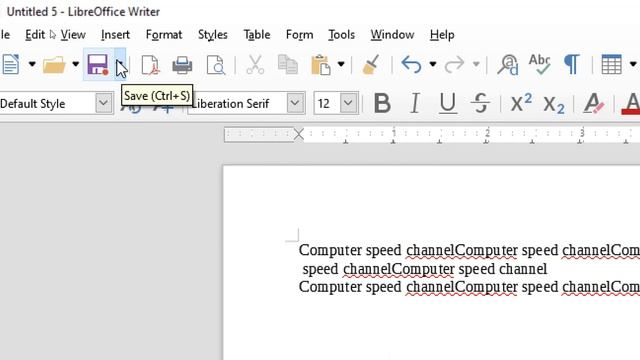Expand the font size dropdown arrow

[x=348, y=103]
